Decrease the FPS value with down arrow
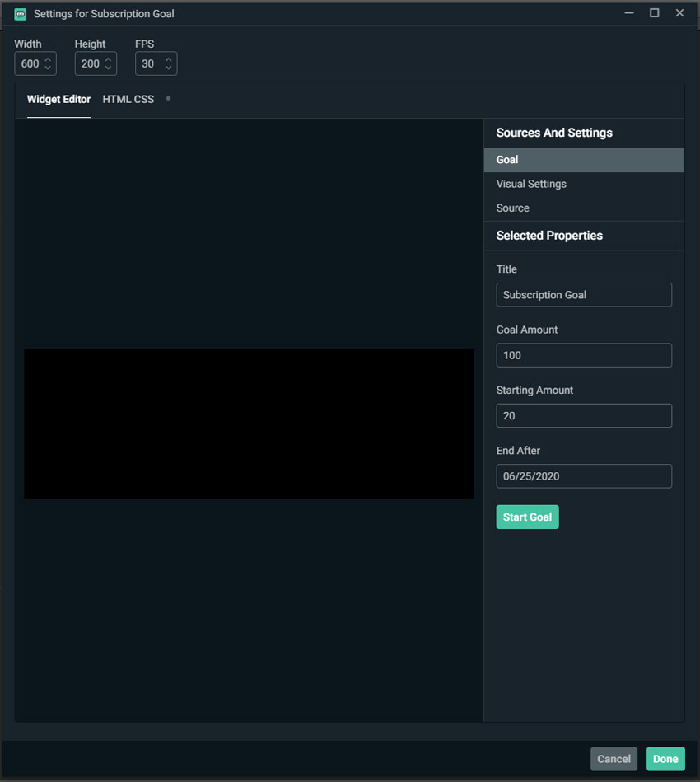This screenshot has height=782, width=700. coord(169,68)
